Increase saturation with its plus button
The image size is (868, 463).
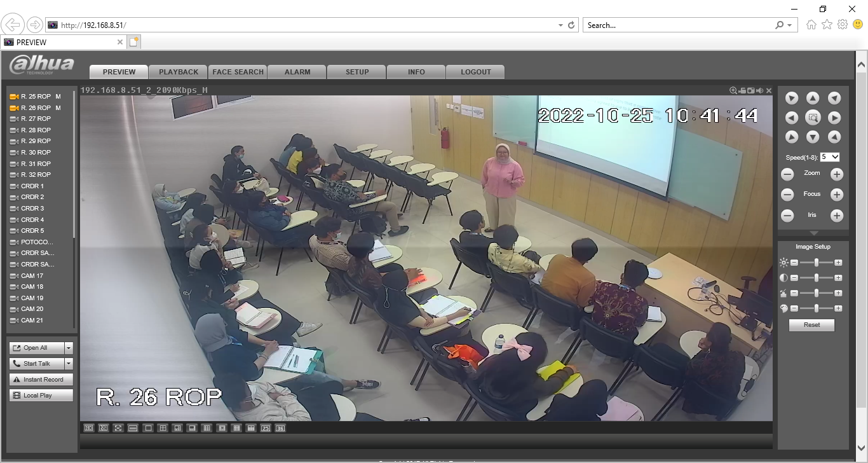point(838,293)
